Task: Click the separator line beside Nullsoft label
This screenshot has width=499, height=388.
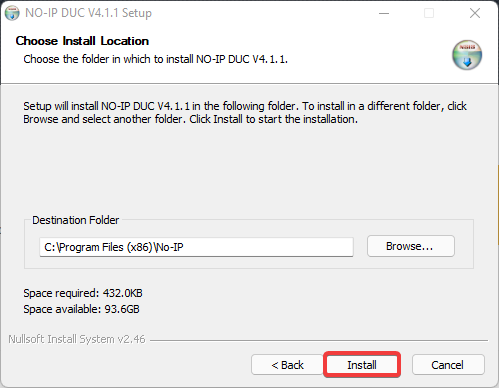Action: coord(319,340)
